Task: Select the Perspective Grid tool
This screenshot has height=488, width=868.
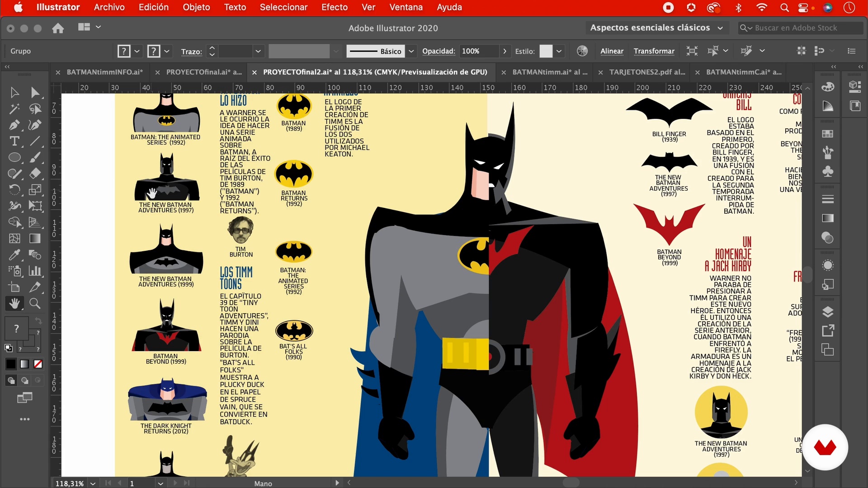Action: click(x=35, y=222)
